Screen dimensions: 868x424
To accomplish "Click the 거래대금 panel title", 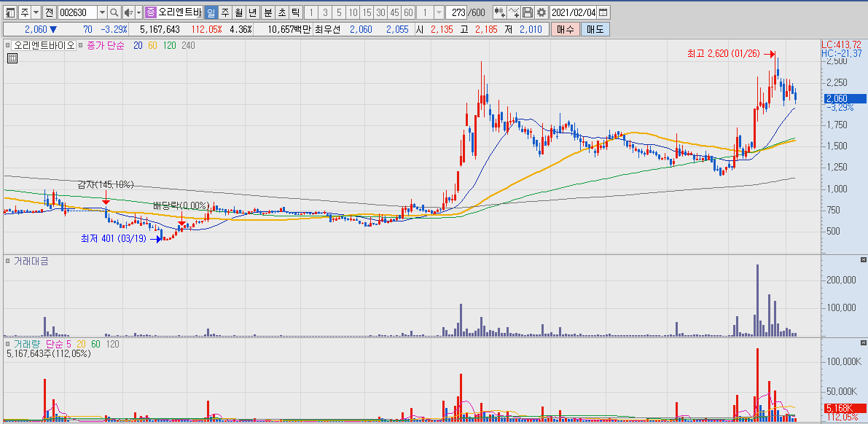I will (x=31, y=261).
